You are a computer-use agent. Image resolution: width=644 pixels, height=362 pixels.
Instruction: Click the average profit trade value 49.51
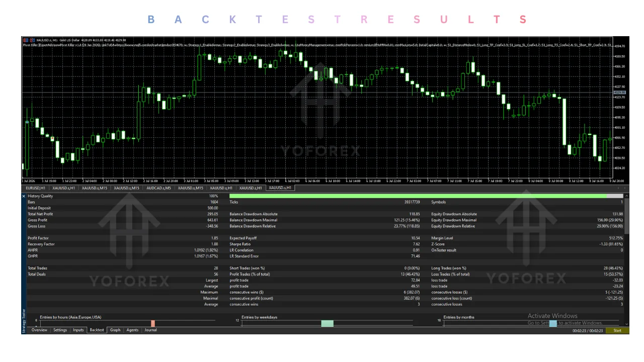click(x=415, y=287)
